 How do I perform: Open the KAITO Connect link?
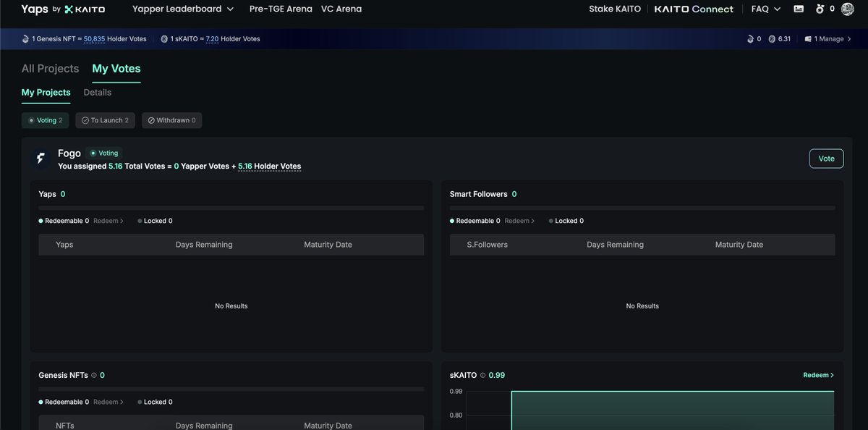click(694, 9)
